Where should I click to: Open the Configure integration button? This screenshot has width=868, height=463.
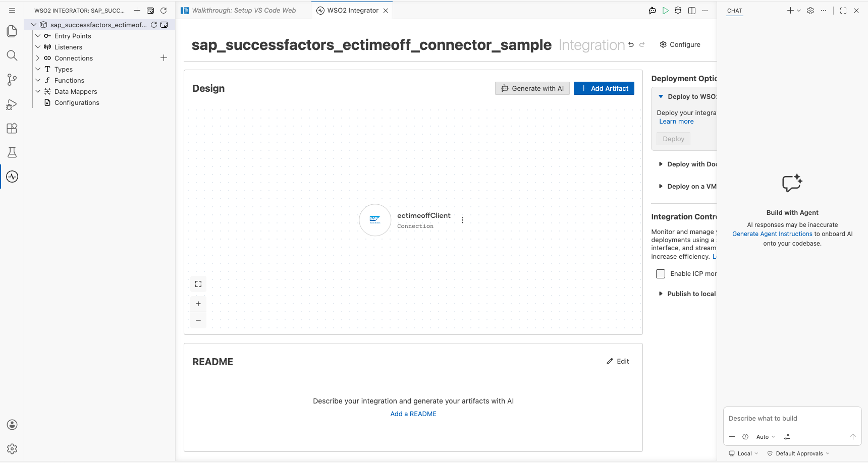[x=680, y=44]
